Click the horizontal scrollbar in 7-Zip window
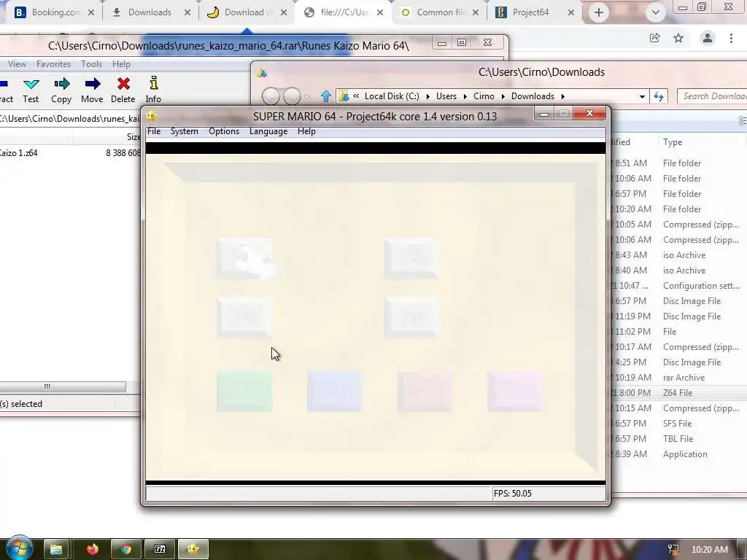747x560 pixels. point(63,386)
